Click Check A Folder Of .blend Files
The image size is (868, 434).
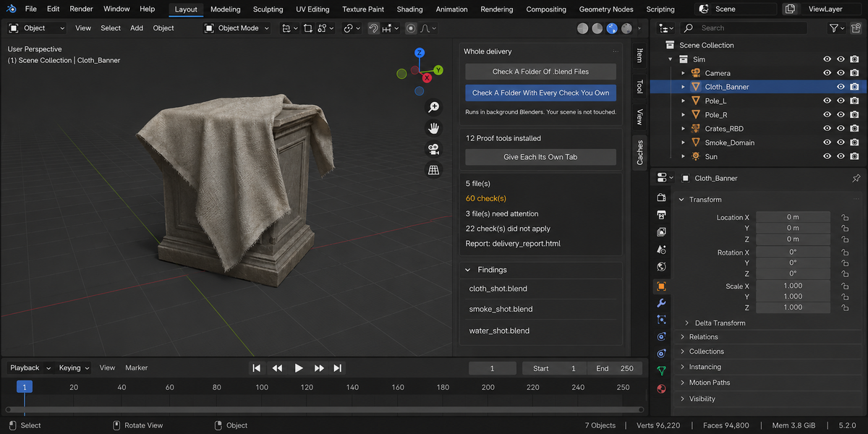click(x=540, y=72)
